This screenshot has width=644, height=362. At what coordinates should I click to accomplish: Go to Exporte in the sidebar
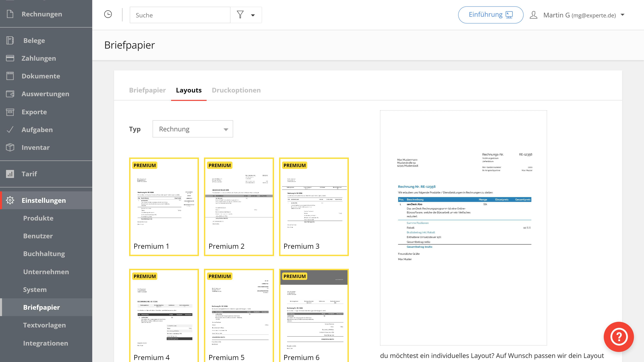click(34, 112)
